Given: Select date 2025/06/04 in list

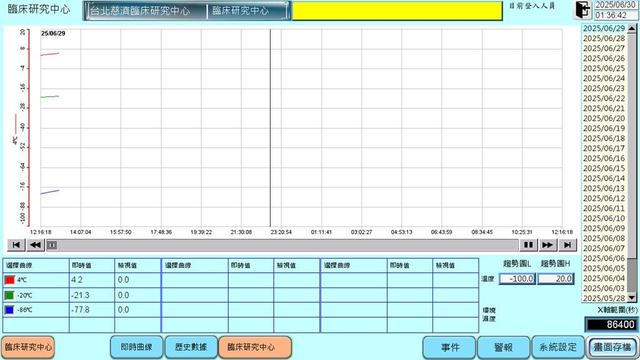Looking at the screenshot, I should click(604, 278).
